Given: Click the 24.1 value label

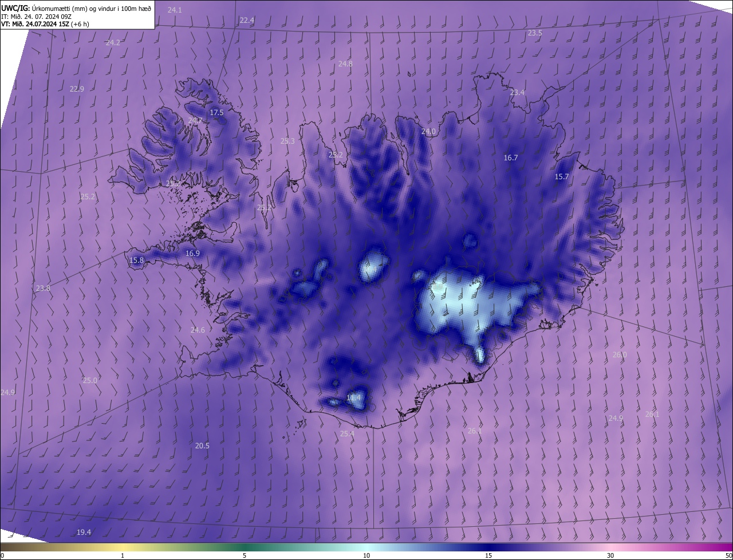Looking at the screenshot, I should pos(175,10).
